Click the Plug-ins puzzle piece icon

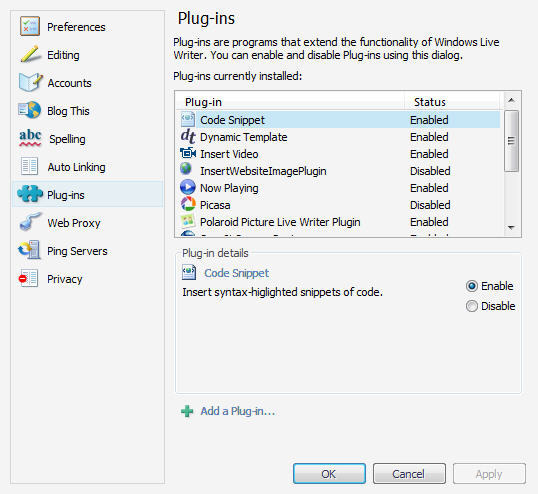click(x=30, y=194)
